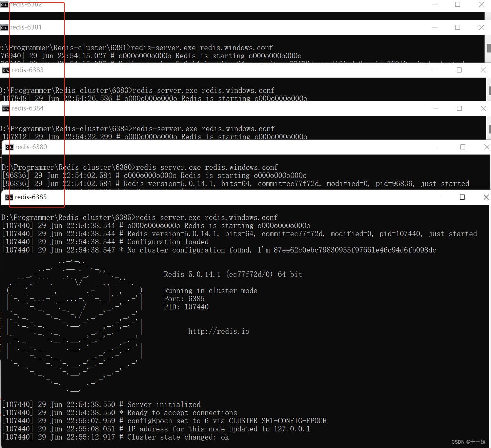Click the redis-6384 window scrollbar thumb
The height and width of the screenshot is (448, 491).
[490, 129]
